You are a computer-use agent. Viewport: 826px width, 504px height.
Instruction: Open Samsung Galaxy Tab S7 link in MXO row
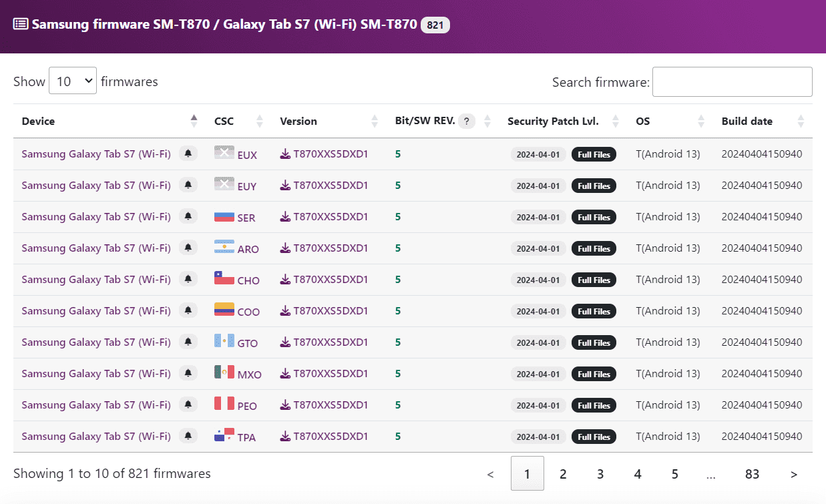[x=96, y=374]
